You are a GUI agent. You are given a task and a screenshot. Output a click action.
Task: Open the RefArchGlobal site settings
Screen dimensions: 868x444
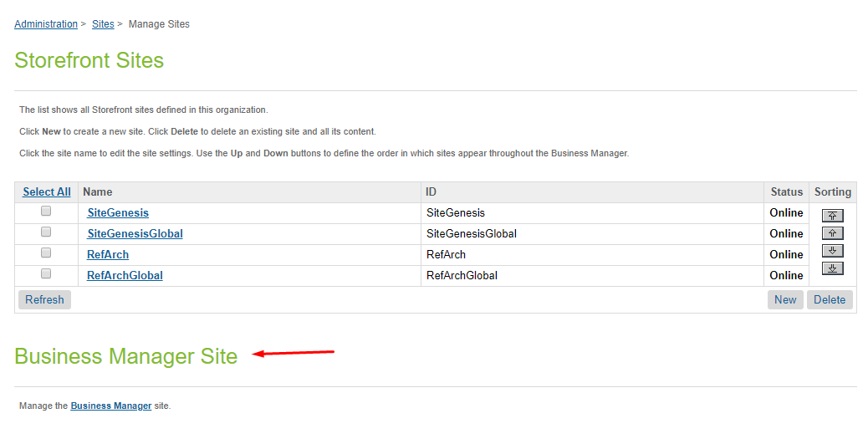pos(125,276)
